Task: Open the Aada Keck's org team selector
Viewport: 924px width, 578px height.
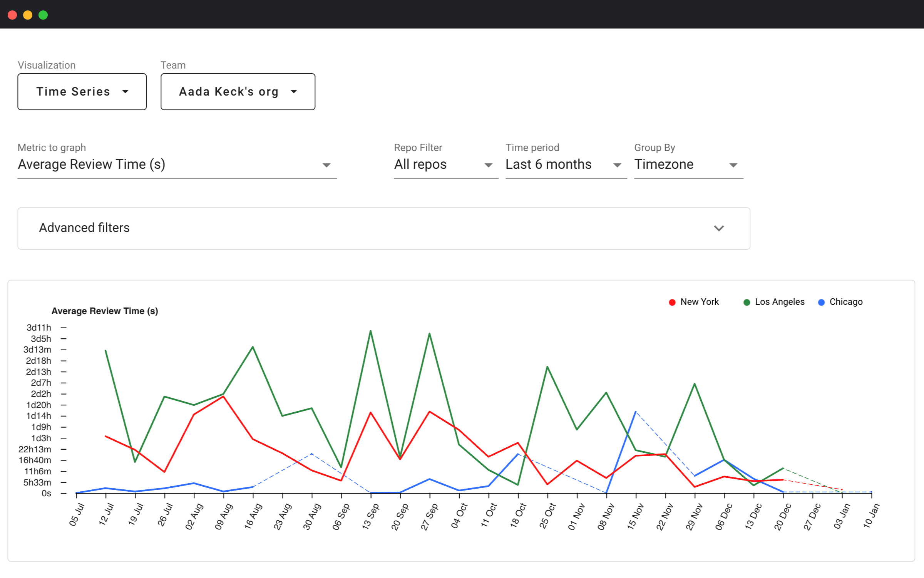Action: (238, 92)
